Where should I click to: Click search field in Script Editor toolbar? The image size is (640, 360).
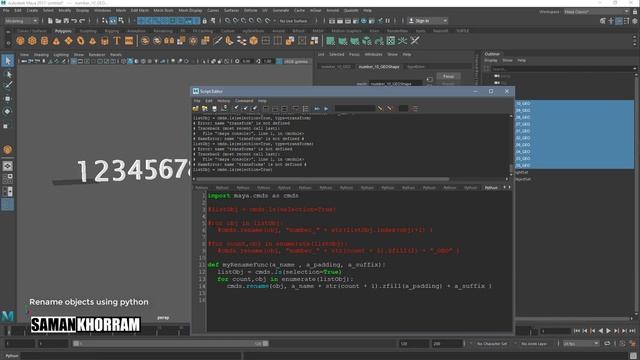pyautogui.click(x=355, y=109)
